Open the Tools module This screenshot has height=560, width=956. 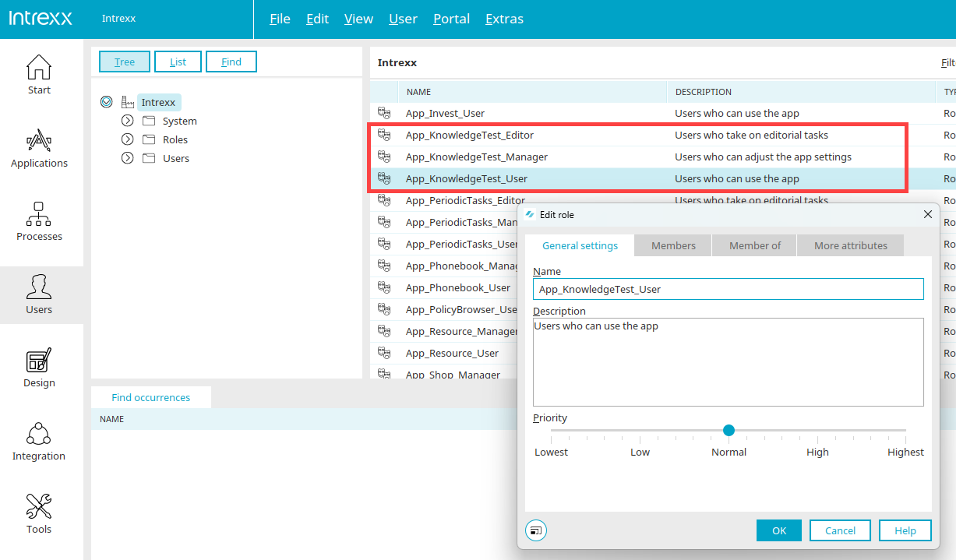pyautogui.click(x=39, y=514)
